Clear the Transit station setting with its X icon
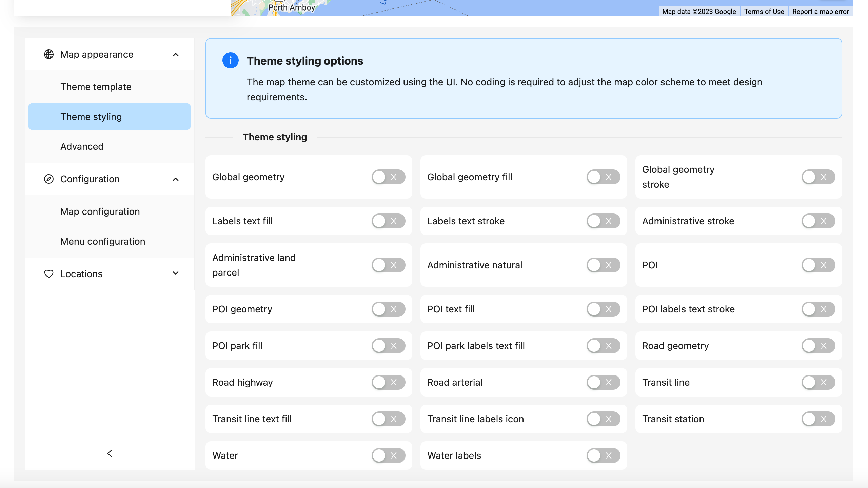868x488 pixels. pos(823,419)
